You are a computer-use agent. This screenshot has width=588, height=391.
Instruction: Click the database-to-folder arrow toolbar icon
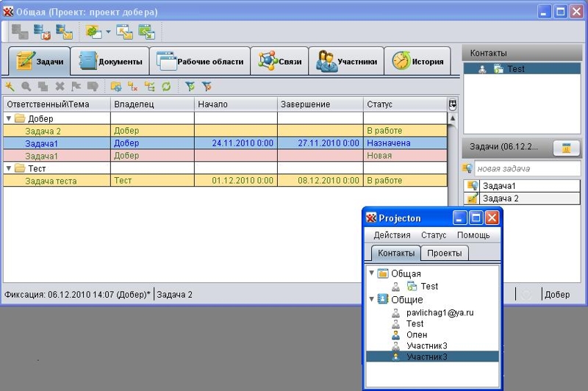64,32
